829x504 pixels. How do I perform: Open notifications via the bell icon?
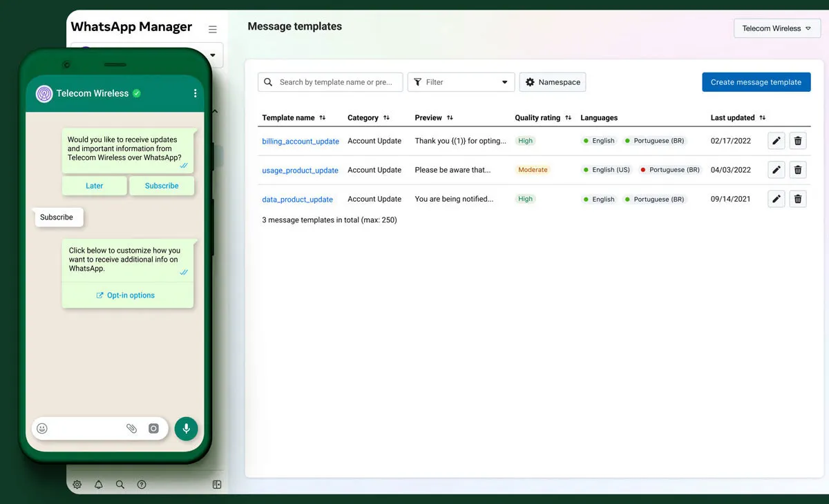(x=98, y=484)
